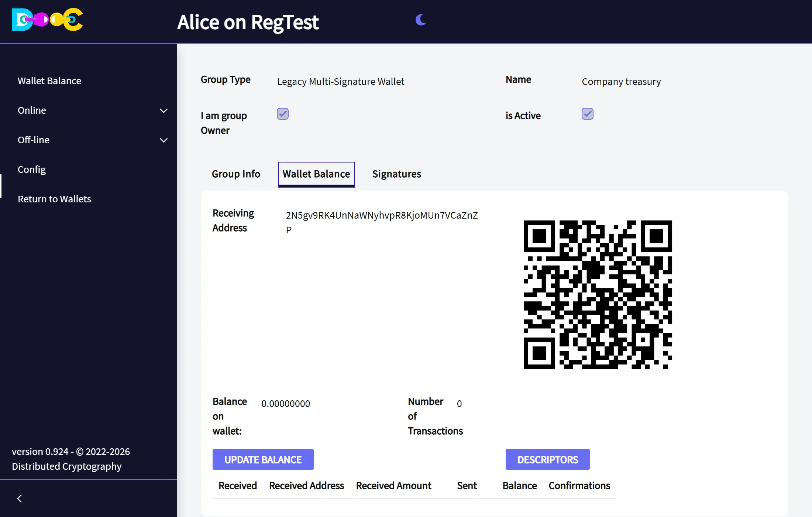Switch to the Group Info tab

[x=236, y=174]
